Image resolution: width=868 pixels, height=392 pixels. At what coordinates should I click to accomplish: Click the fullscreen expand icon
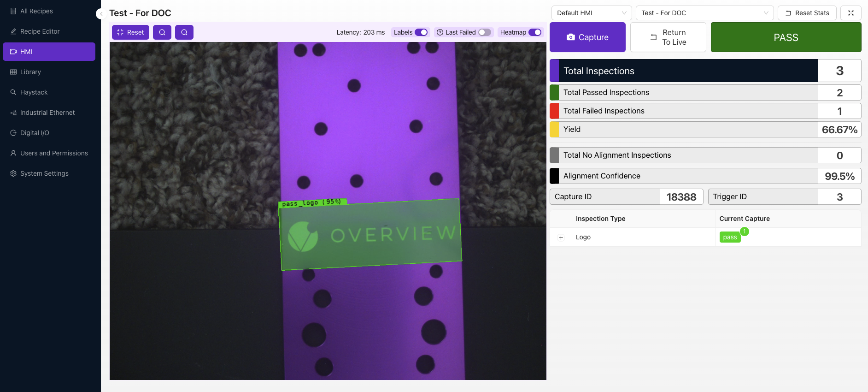click(x=850, y=13)
